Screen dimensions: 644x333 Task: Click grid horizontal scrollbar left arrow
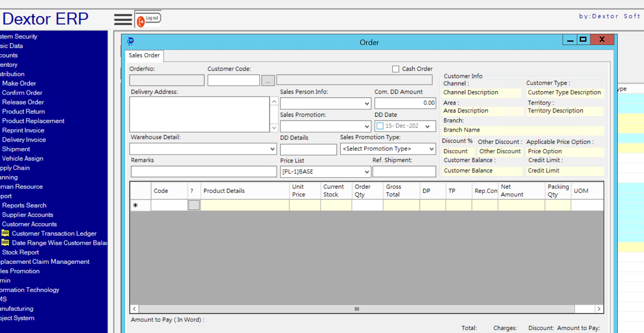pyautogui.click(x=134, y=309)
